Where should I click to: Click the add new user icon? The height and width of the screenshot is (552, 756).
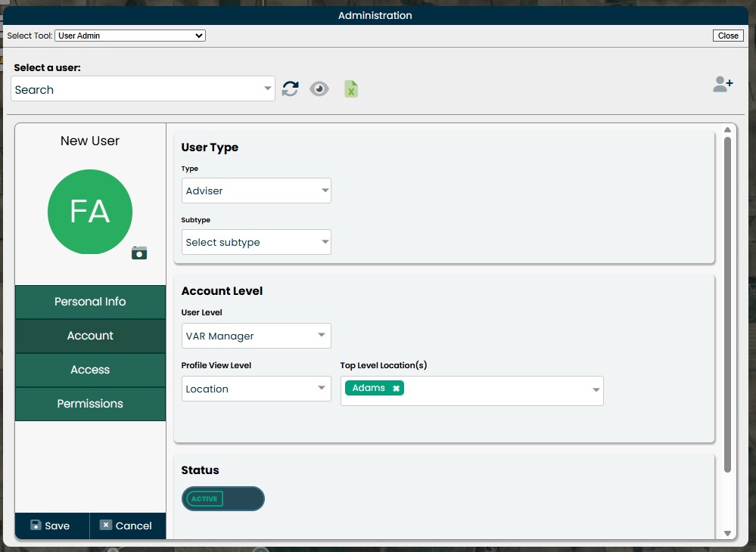(x=723, y=84)
